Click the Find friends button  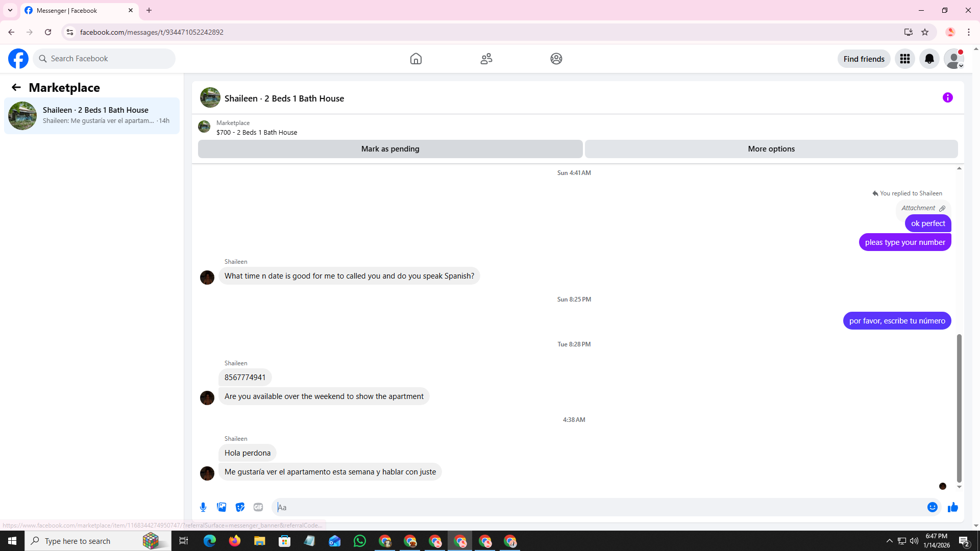click(x=864, y=59)
